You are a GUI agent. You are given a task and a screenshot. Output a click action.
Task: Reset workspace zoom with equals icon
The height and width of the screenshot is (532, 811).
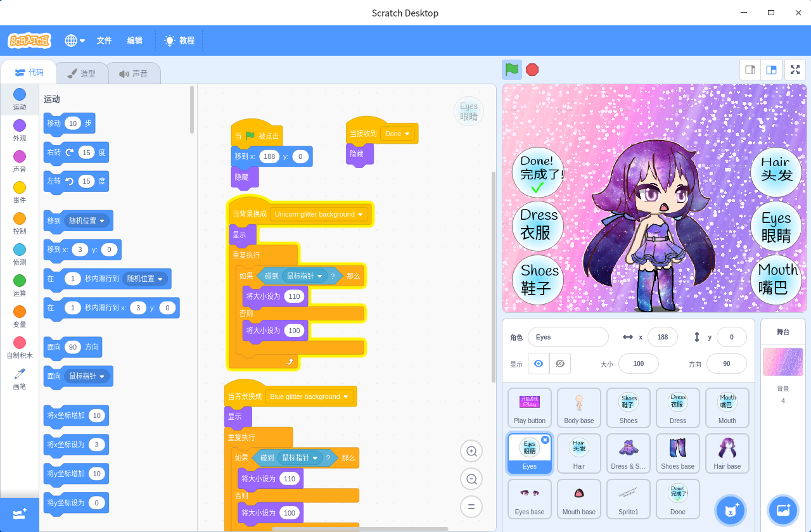471,507
